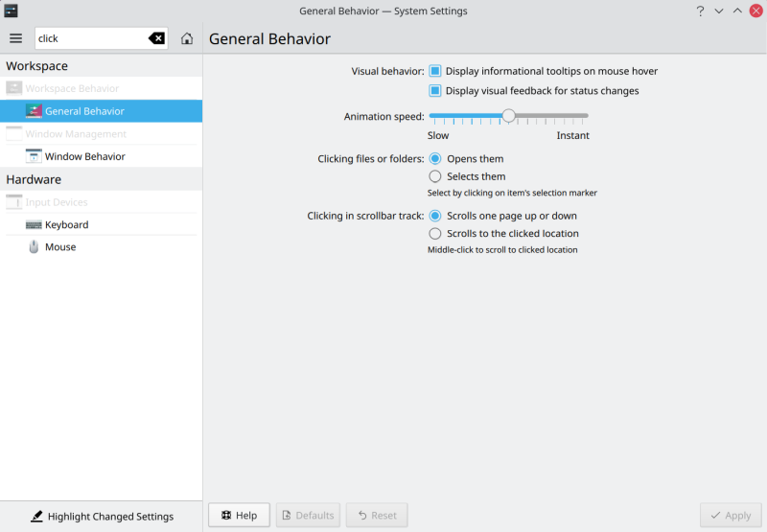Open General Behavior in the sidebar

[x=84, y=111]
